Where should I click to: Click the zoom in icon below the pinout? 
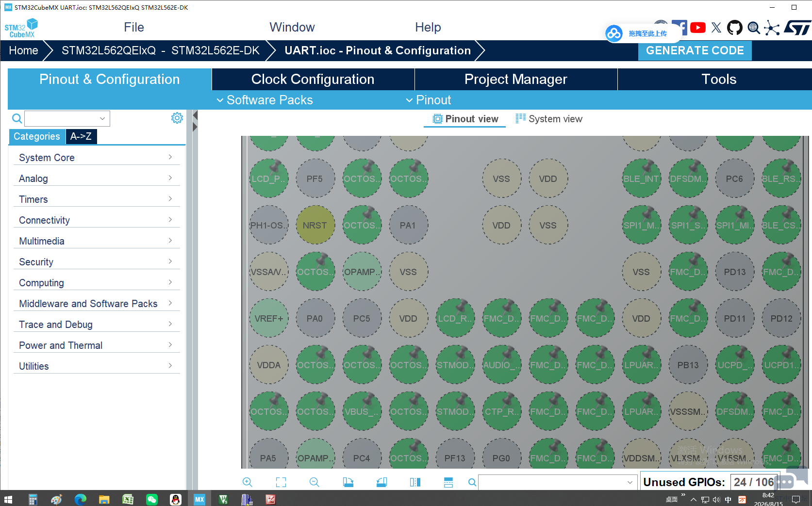tap(248, 482)
